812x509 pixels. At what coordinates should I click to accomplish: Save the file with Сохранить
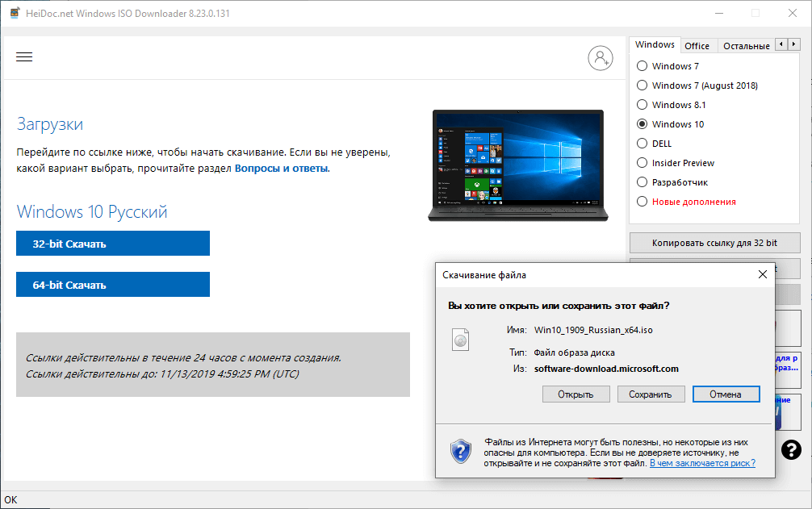(651, 394)
